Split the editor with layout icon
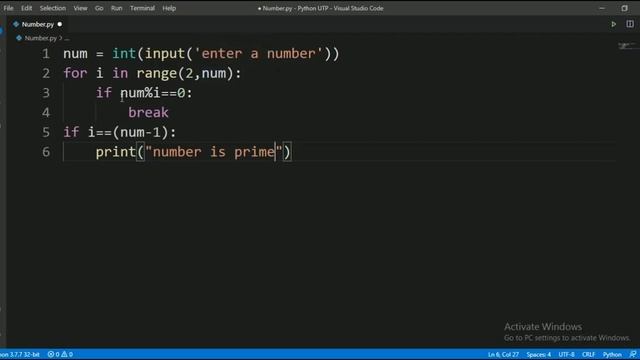This screenshot has width=640, height=360. pyautogui.click(x=630, y=24)
